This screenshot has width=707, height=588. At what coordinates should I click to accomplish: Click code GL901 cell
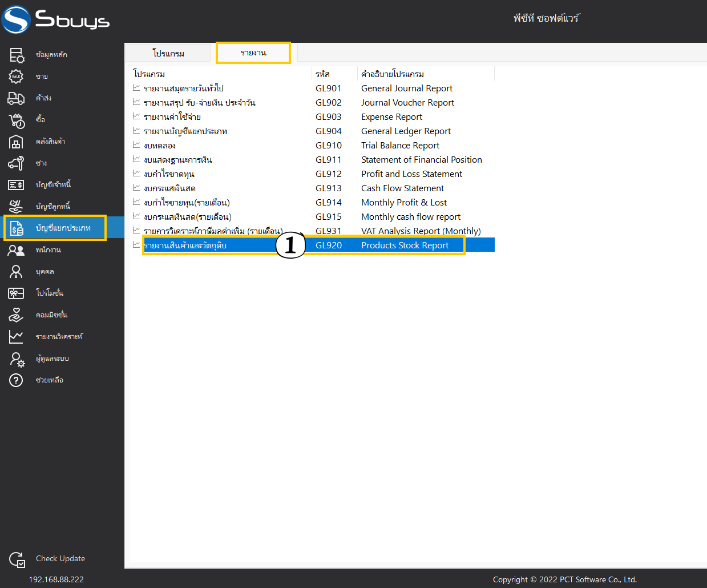(x=329, y=88)
